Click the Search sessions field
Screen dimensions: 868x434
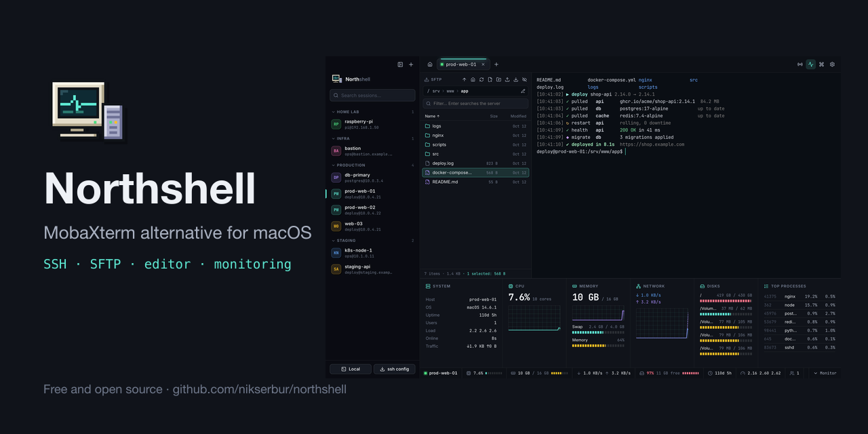click(x=372, y=96)
